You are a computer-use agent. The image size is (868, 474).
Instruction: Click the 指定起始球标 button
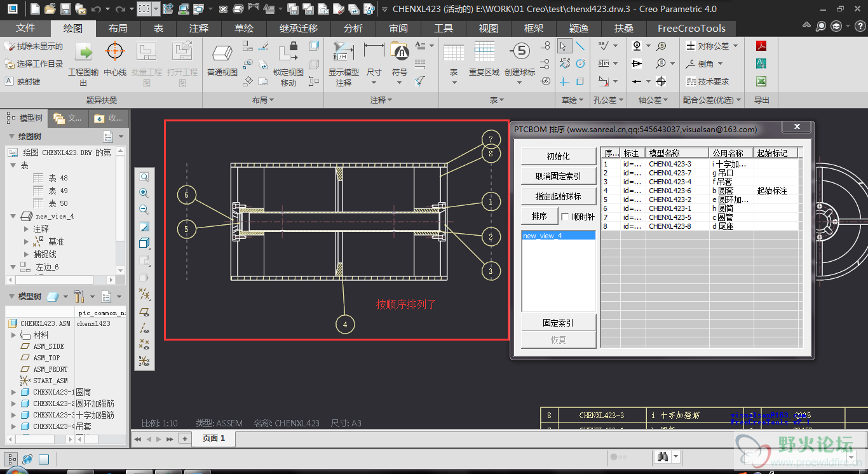coord(558,196)
